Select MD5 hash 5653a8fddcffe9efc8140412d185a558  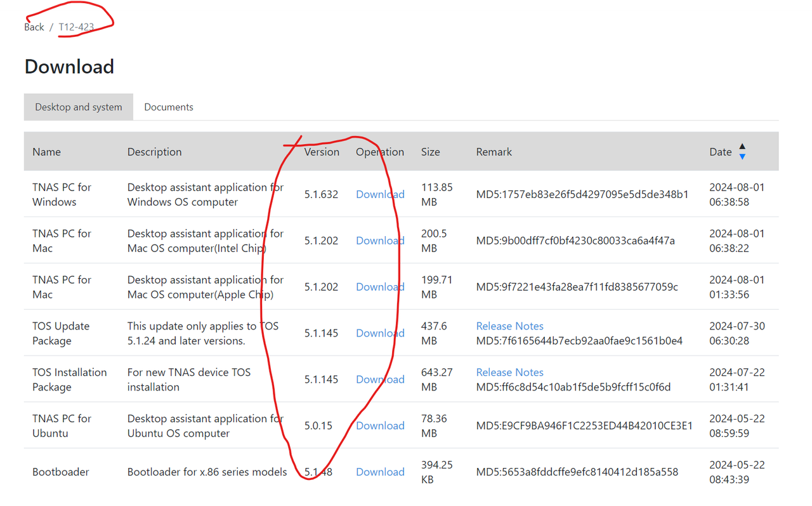pos(577,472)
